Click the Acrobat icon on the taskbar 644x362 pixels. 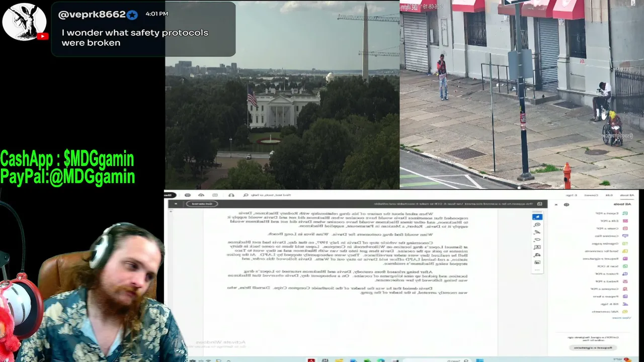coord(311,360)
